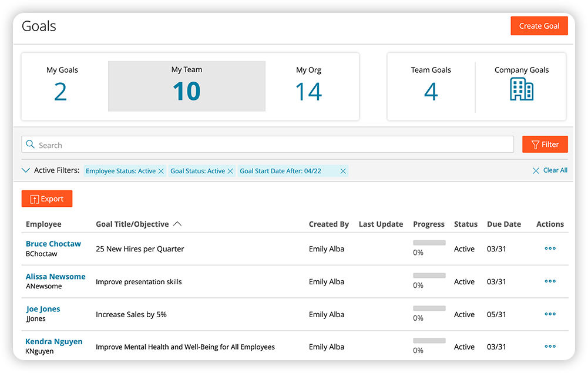Click the progress bar for Joe Jones
Screen dimensions: 588x373
[429, 308]
